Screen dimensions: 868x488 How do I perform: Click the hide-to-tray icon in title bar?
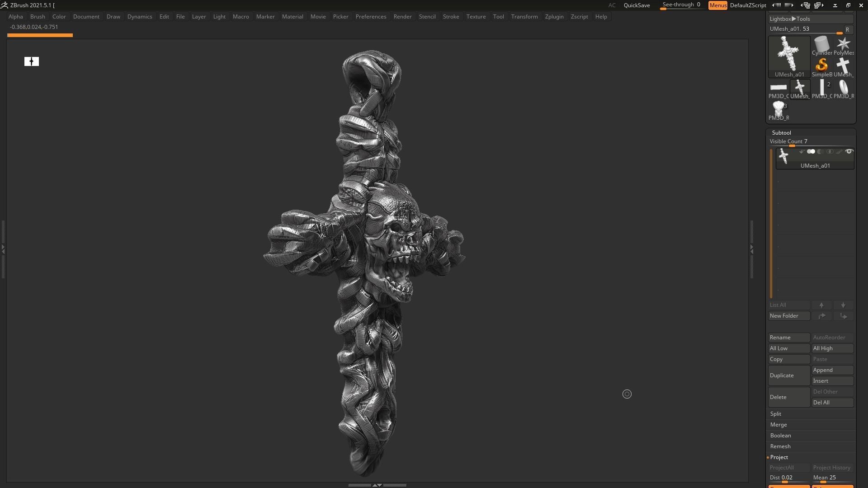835,5
